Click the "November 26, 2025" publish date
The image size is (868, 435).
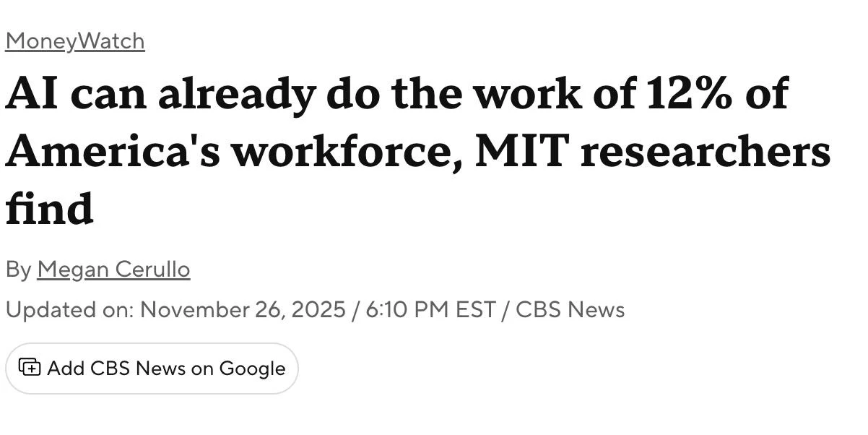pos(243,310)
